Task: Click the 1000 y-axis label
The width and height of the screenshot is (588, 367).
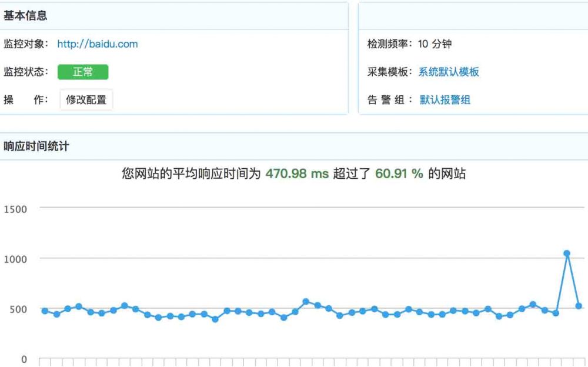Action: (15, 259)
